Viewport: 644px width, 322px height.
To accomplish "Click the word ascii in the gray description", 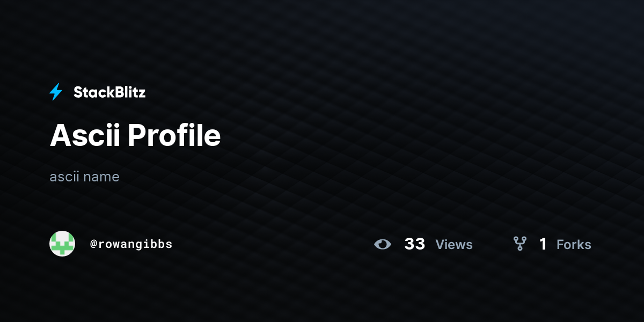I will point(65,177).
